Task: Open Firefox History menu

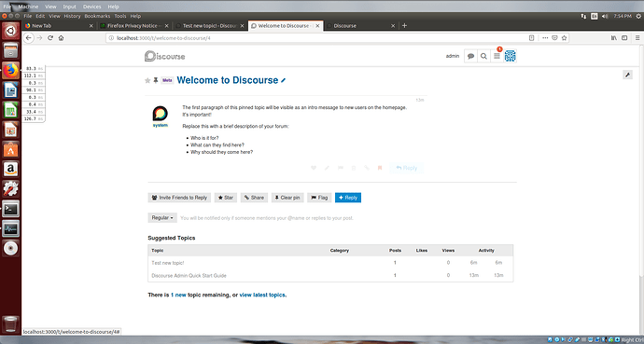Action: tap(72, 16)
